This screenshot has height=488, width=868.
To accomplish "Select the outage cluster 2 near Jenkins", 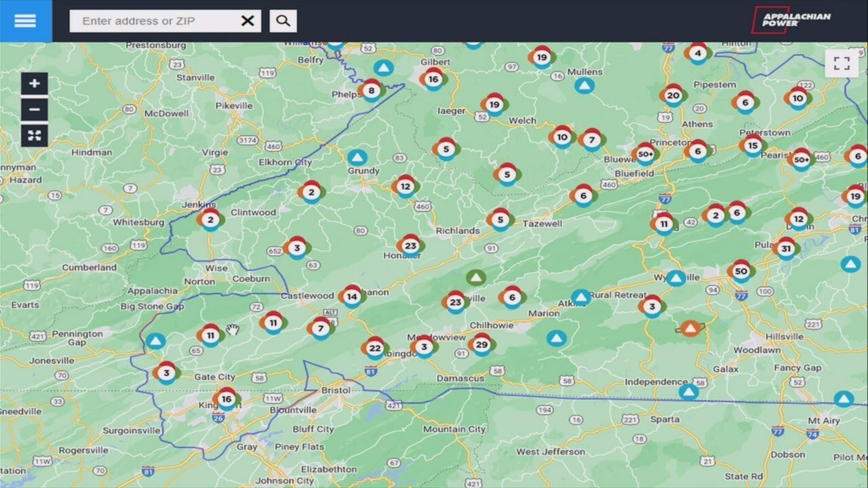I will (x=210, y=220).
